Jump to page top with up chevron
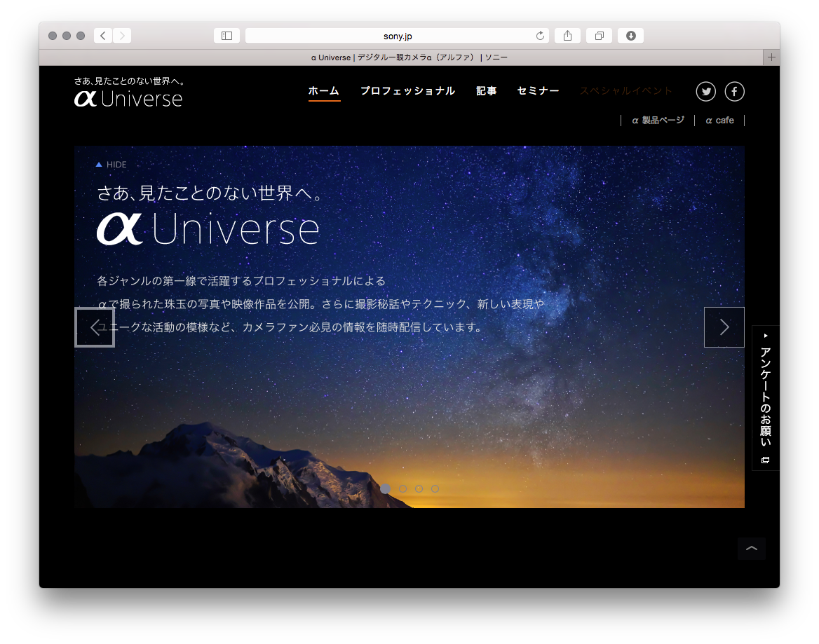The image size is (819, 644). 752,549
